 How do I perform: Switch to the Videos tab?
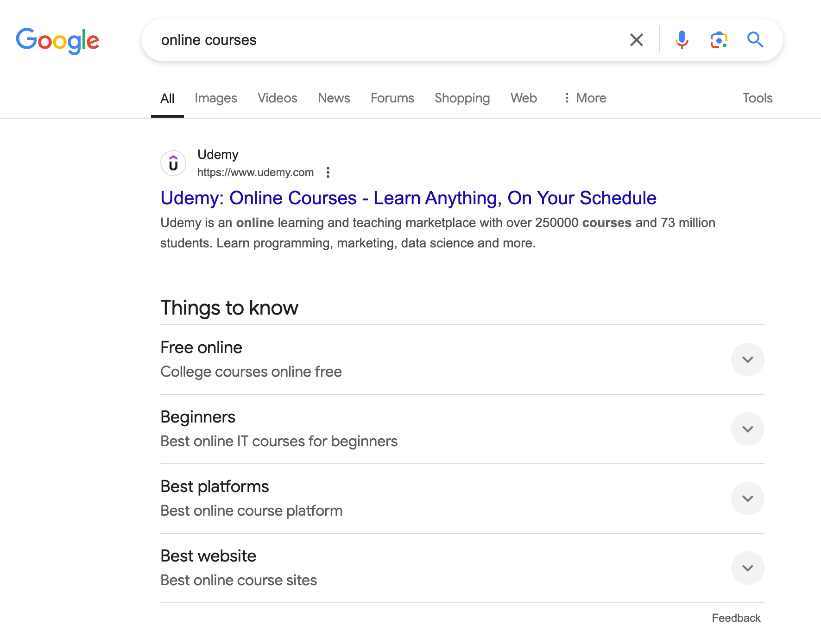click(x=278, y=98)
